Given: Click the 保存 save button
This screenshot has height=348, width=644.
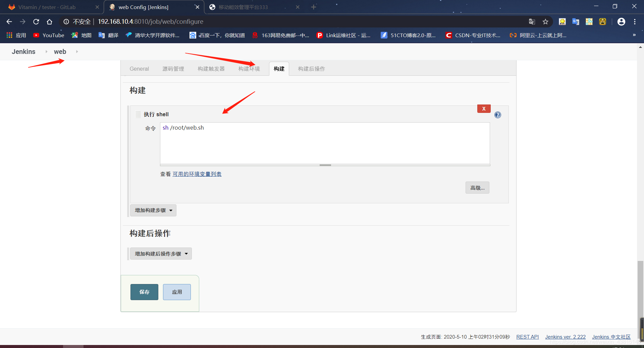Looking at the screenshot, I should 144,292.
